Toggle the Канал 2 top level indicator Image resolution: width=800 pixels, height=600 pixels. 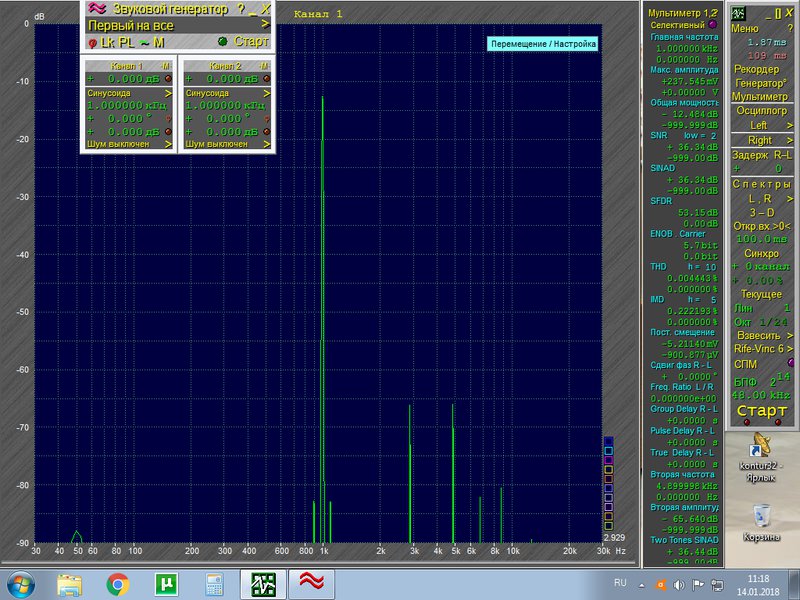(x=266, y=79)
